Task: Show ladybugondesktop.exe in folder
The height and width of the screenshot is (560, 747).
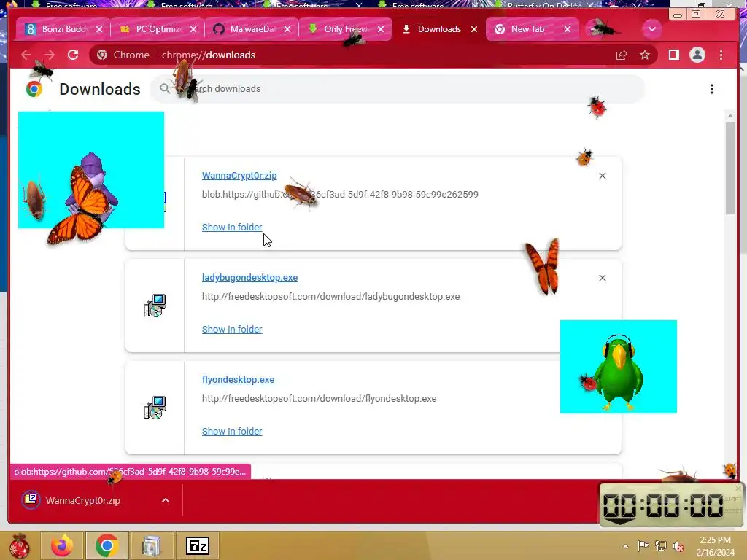Action: pyautogui.click(x=232, y=329)
